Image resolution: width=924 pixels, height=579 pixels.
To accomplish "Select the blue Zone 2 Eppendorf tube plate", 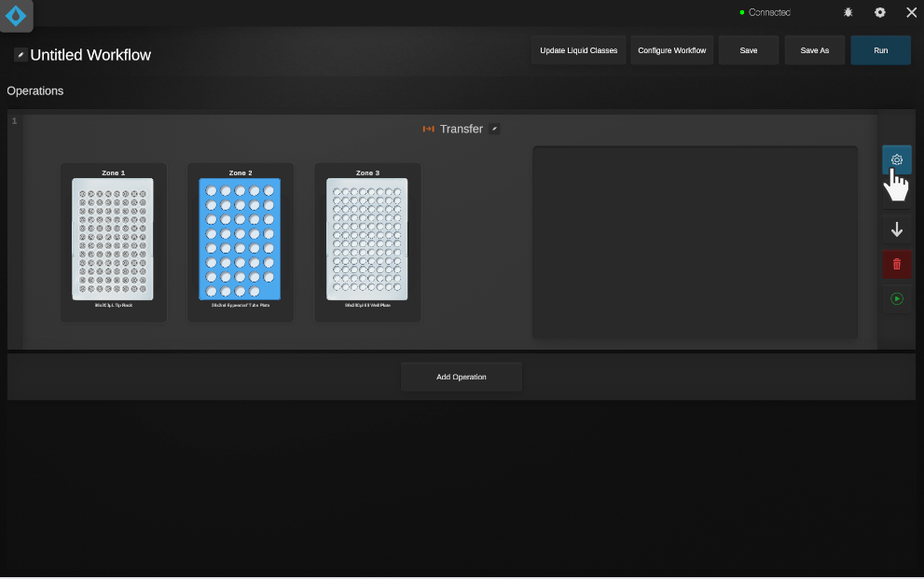I will [240, 239].
